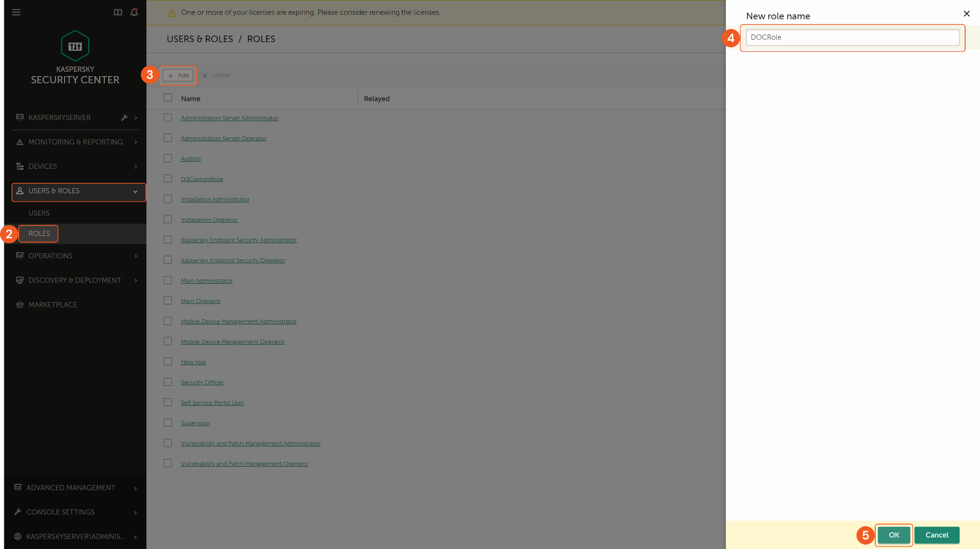
Task: Click the DOCRole name input field
Action: (x=852, y=37)
